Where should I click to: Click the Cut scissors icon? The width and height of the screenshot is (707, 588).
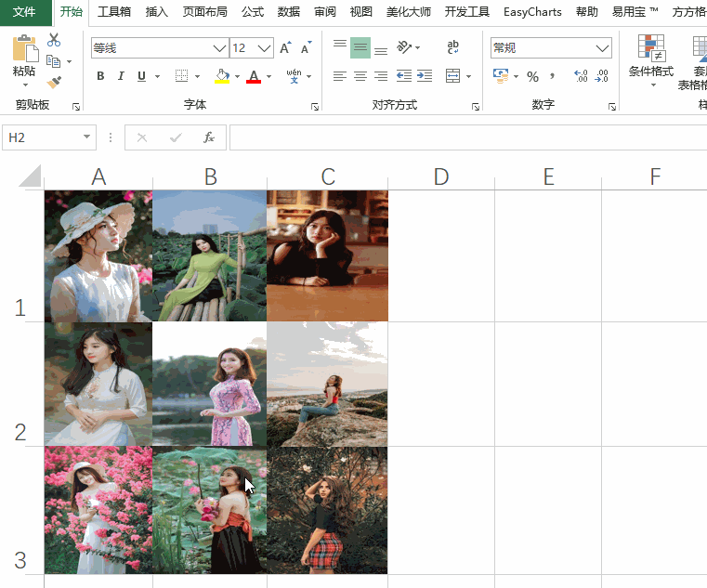[54, 40]
